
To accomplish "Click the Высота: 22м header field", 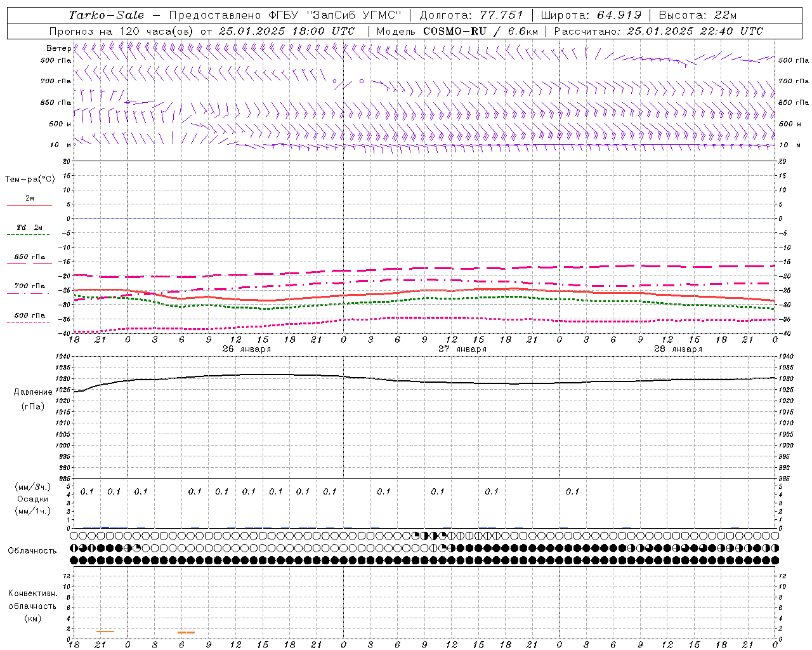I will 698,15.
